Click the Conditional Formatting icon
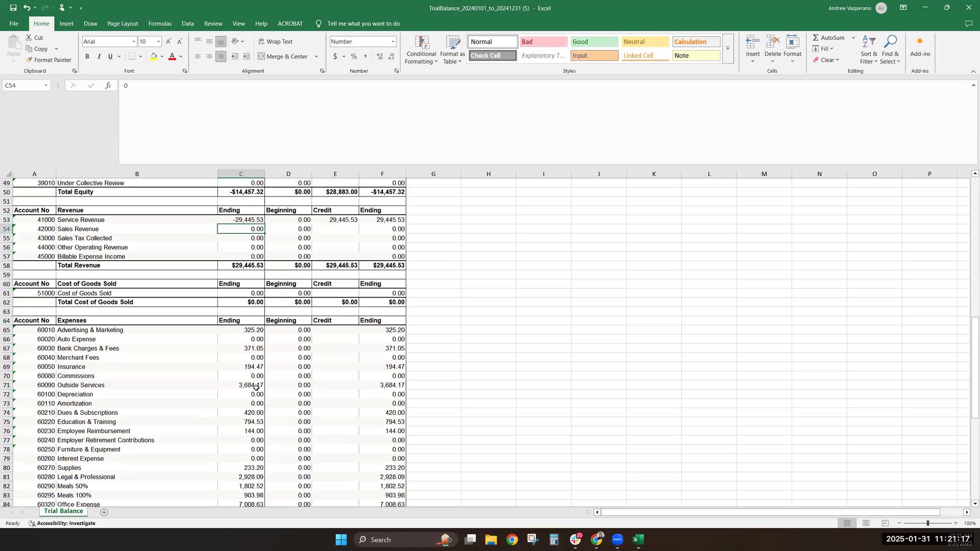Image resolution: width=980 pixels, height=551 pixels. (421, 43)
